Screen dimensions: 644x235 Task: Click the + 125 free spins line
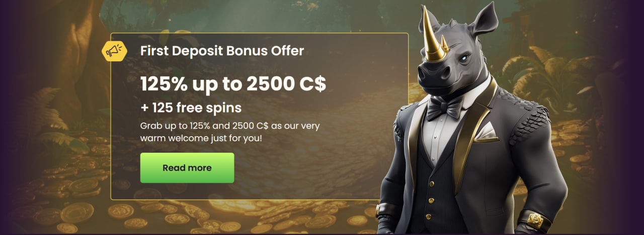tap(191, 108)
